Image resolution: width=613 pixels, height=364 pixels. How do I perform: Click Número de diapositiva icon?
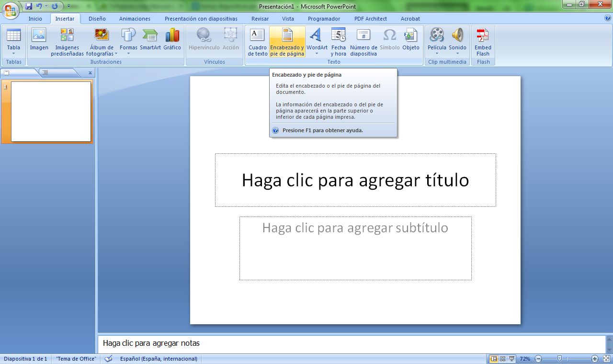point(363,36)
